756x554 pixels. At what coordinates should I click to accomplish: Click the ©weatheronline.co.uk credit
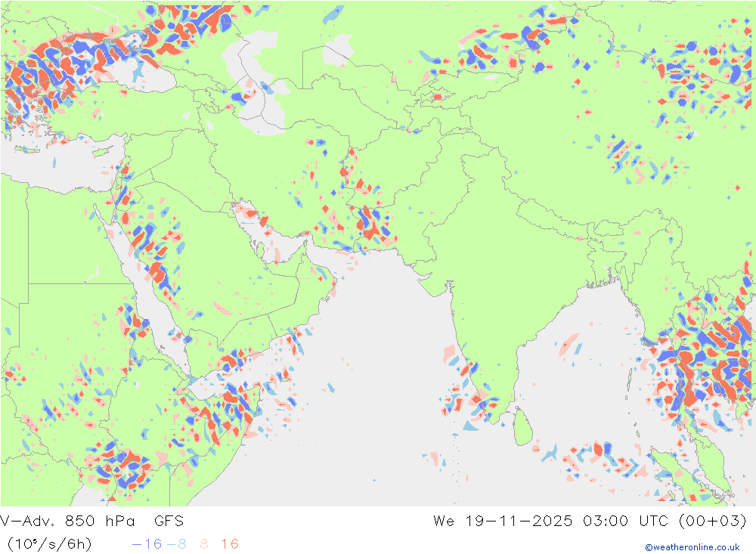(x=692, y=547)
